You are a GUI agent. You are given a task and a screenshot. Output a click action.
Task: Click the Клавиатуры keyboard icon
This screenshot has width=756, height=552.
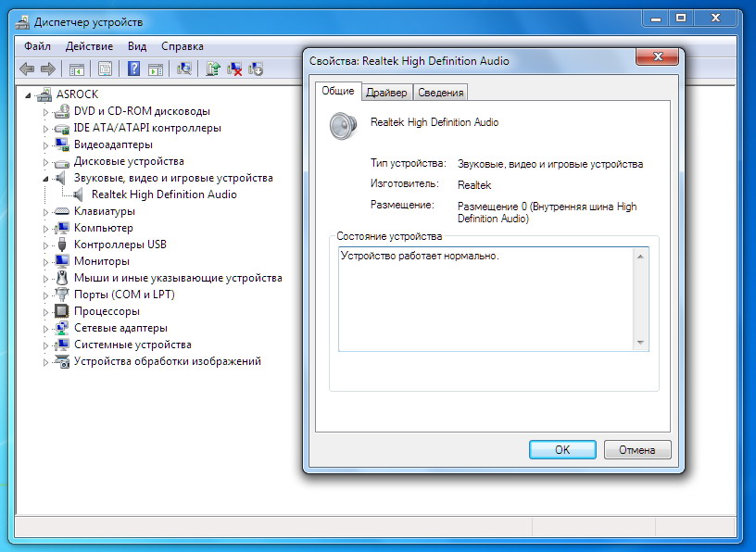[x=62, y=211]
